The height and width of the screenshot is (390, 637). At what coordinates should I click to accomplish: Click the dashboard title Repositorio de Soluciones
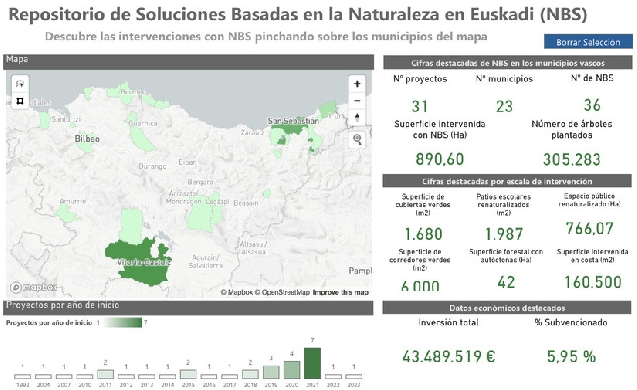tap(298, 14)
